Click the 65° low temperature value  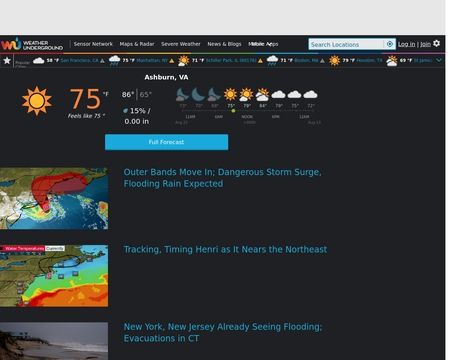point(146,95)
